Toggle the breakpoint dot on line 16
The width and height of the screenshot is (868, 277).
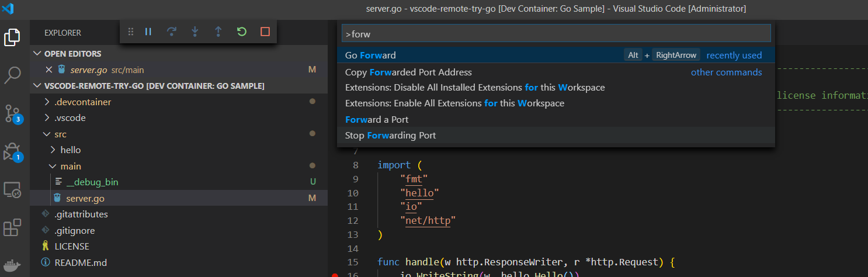tap(335, 275)
